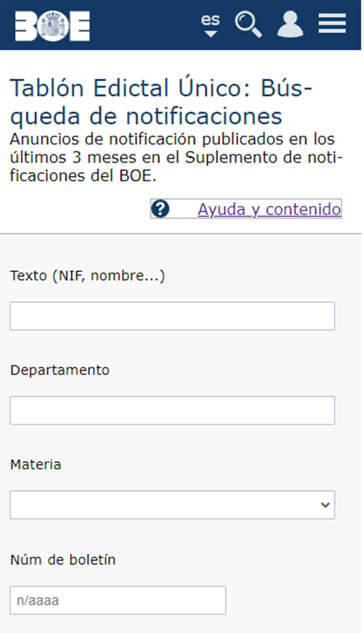Click the 'Núm de boletín' label
Viewport: 364px width, 633px height.
63,560
